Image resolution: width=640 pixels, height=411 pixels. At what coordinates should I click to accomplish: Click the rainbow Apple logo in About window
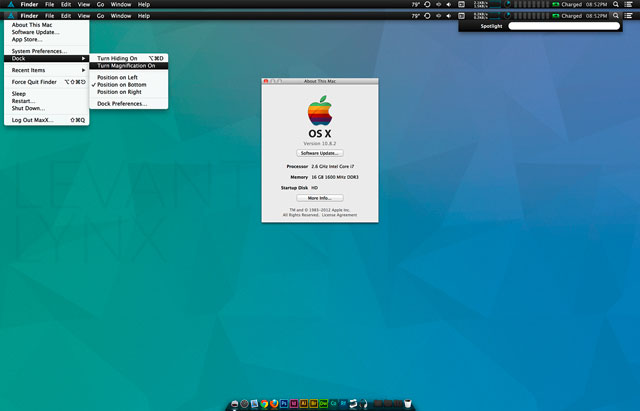[x=320, y=111]
